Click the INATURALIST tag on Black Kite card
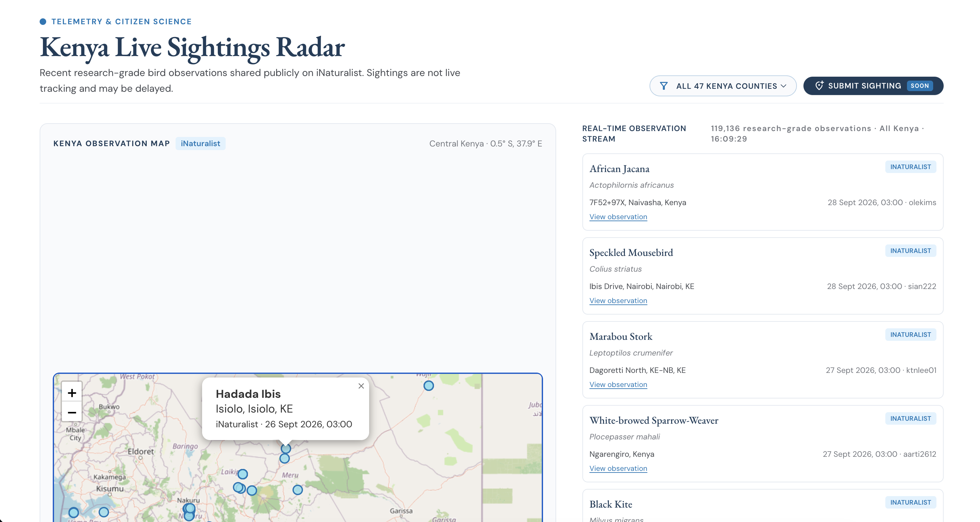The height and width of the screenshot is (522, 980). [x=910, y=503]
